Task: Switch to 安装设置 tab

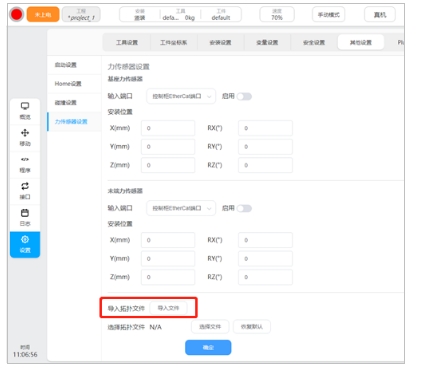Action: pyautogui.click(x=220, y=42)
